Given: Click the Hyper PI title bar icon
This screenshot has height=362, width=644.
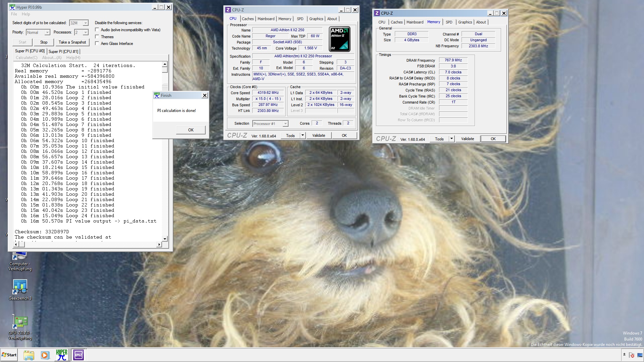Looking at the screenshot, I should [x=12, y=7].
